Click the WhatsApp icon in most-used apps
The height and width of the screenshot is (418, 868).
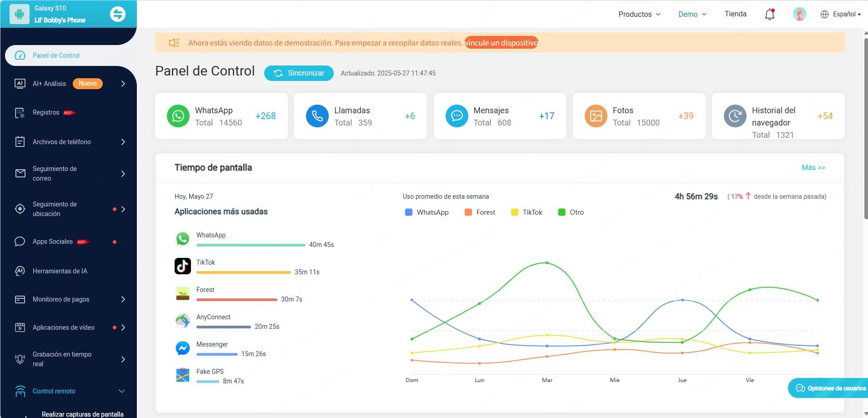tap(183, 239)
